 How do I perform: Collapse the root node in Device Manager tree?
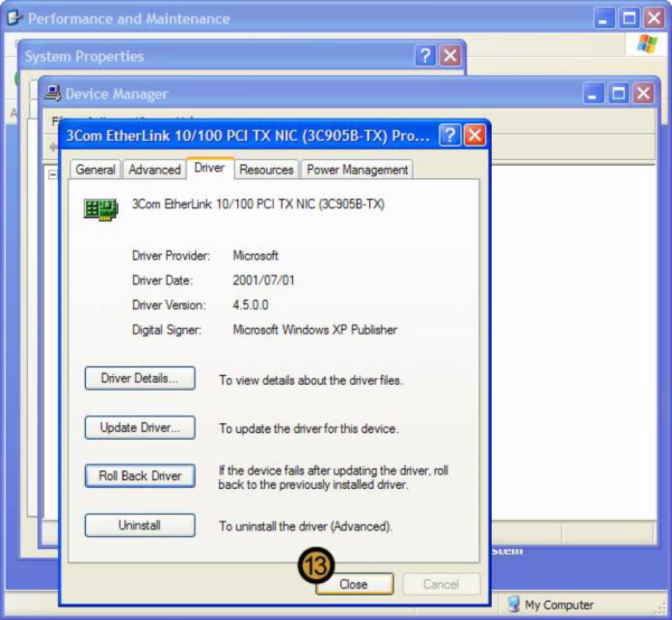click(52, 174)
